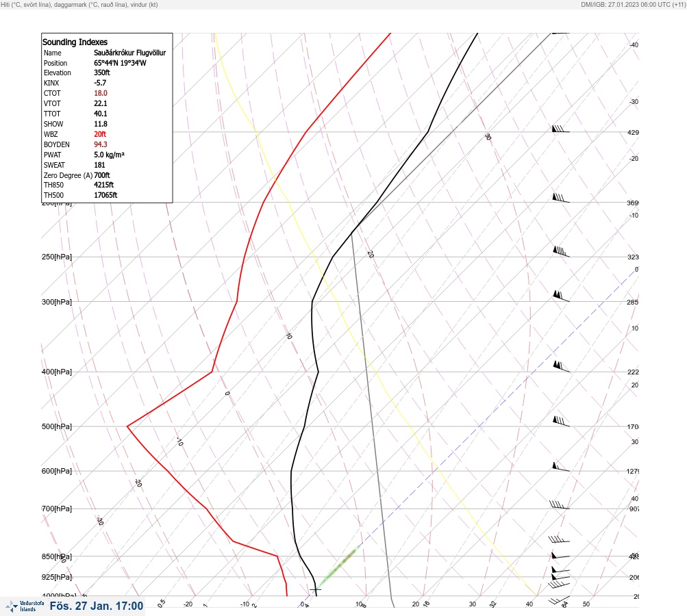Viewport: 687px width, 616px height.
Task: Click the green LCL segment near surface
Action: click(x=338, y=567)
